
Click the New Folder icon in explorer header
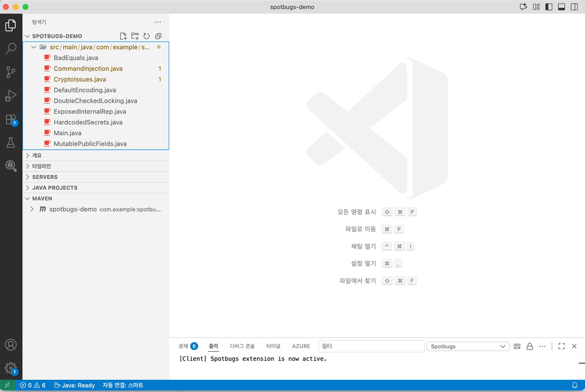(x=135, y=36)
